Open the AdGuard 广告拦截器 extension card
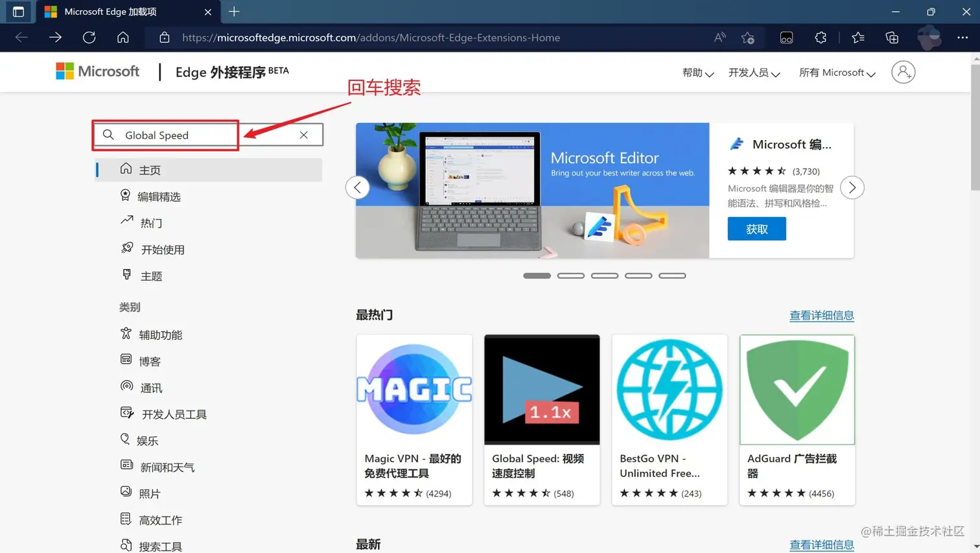 797,418
